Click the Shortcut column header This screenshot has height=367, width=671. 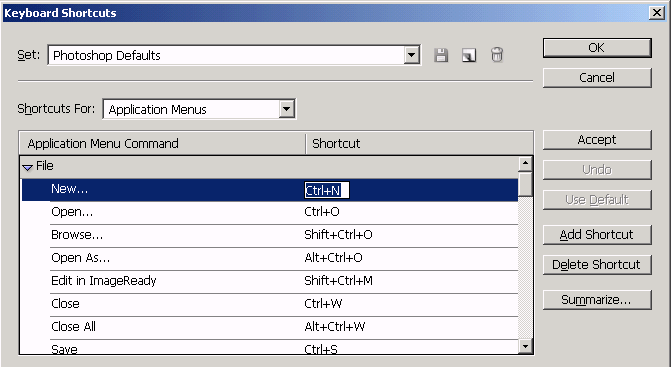point(419,144)
